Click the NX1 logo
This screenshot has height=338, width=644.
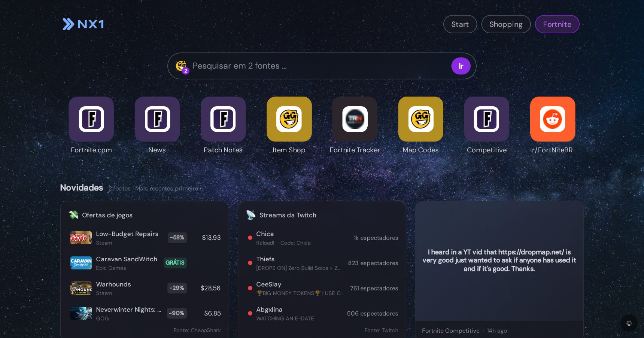pos(83,24)
